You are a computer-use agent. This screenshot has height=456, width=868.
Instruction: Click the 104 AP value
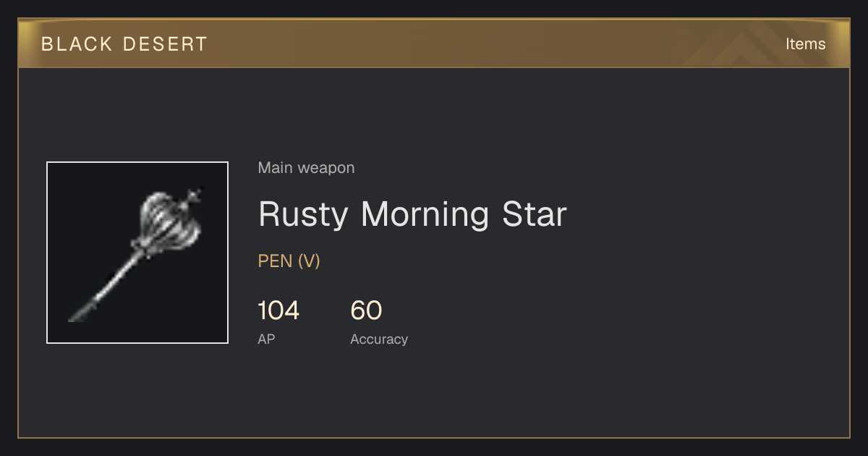click(x=278, y=311)
